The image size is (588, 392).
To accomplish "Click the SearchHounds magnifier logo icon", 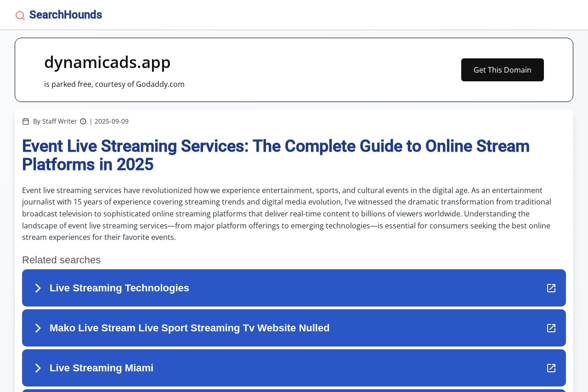I will tap(20, 16).
